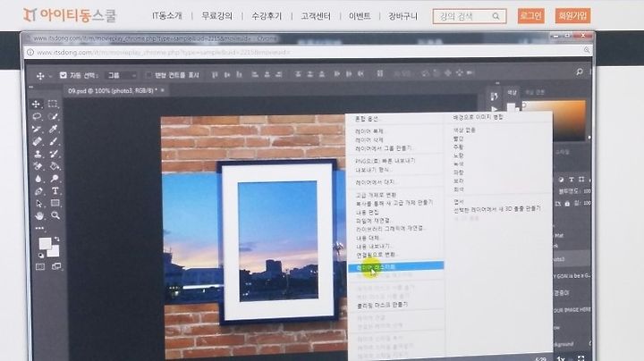644x361 pixels.
Task: Select the Quick Selection tool
Action: (53, 116)
